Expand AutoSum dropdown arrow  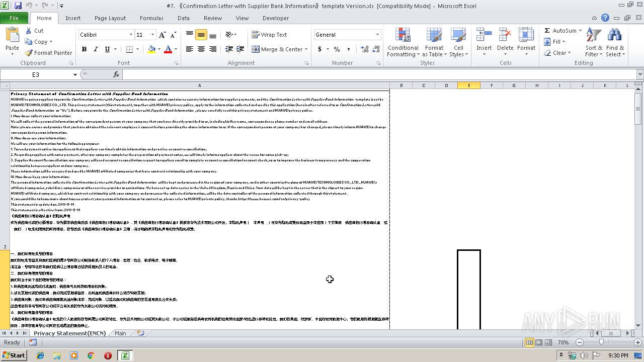[580, 31]
